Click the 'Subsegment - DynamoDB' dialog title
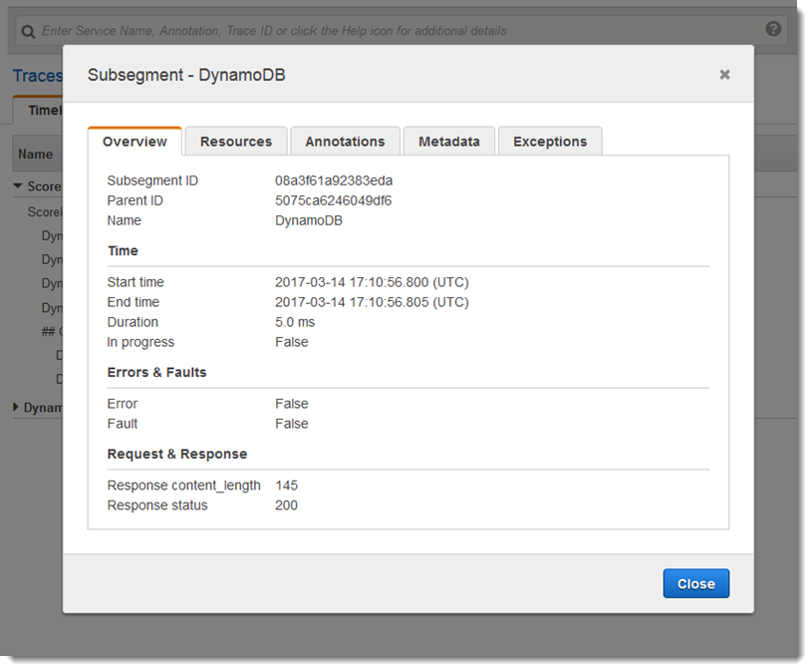The image size is (812, 671). tap(186, 75)
